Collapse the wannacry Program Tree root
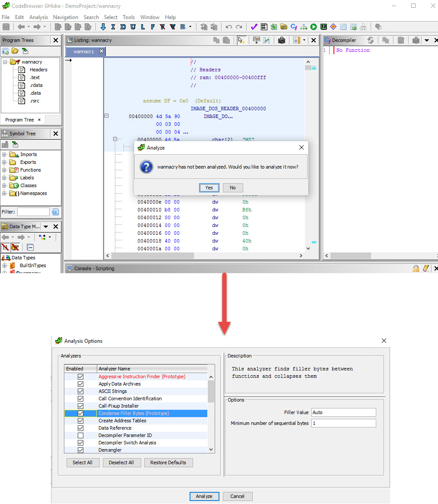This screenshot has height=504, width=438. coord(5,62)
